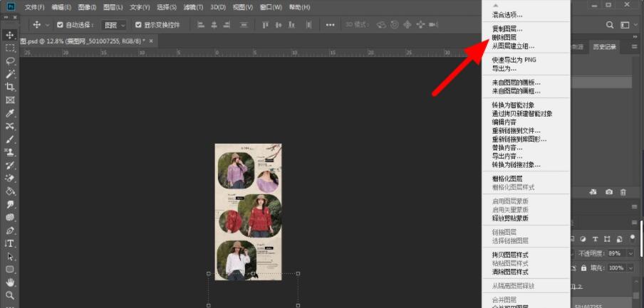
Task: Toggle the 自动选择 checkbox
Action: 60,25
